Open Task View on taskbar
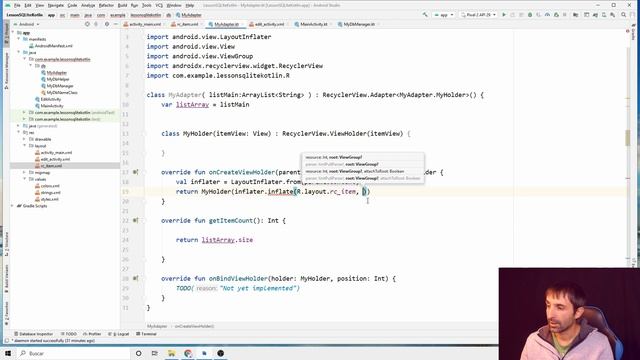 tap(154, 353)
